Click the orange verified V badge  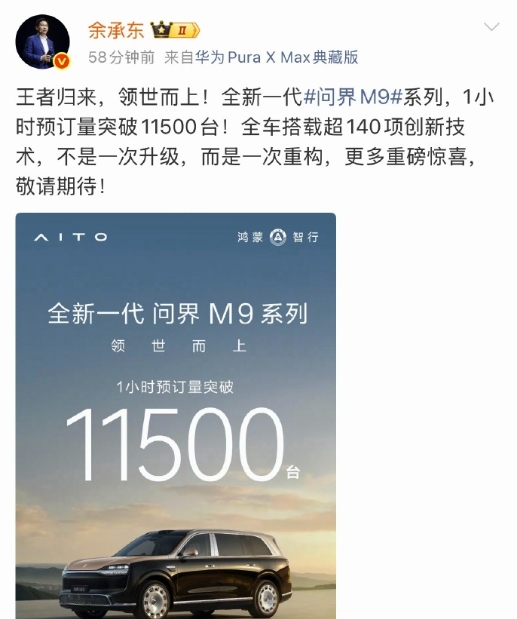62,62
